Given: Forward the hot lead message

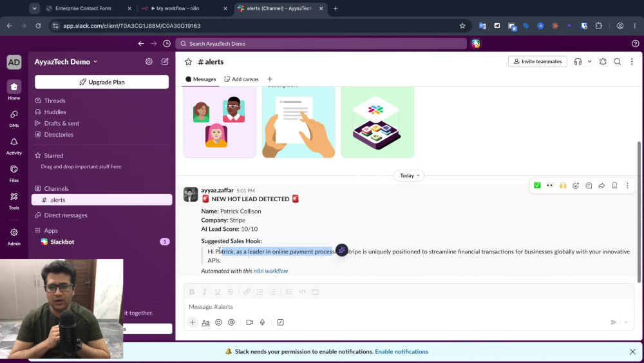Looking at the screenshot, I should [601, 186].
